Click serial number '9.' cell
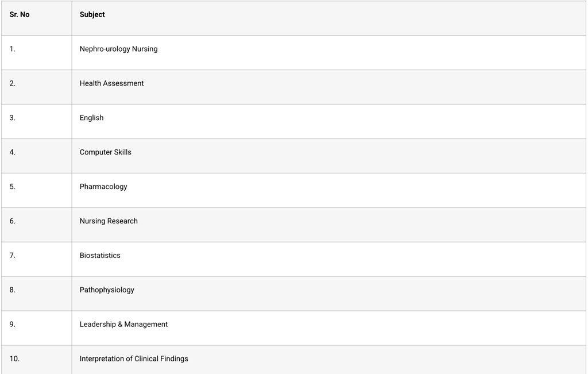 coord(12,325)
